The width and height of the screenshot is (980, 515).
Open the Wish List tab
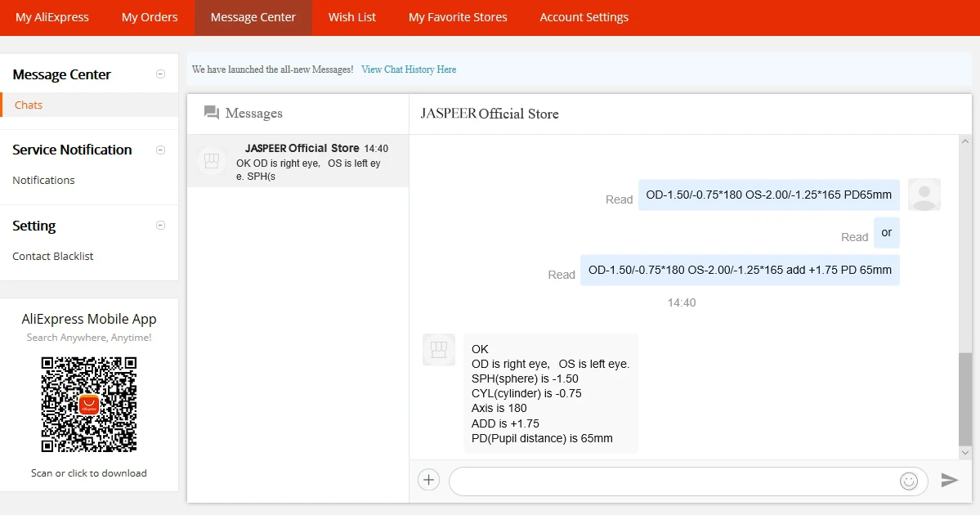352,17
